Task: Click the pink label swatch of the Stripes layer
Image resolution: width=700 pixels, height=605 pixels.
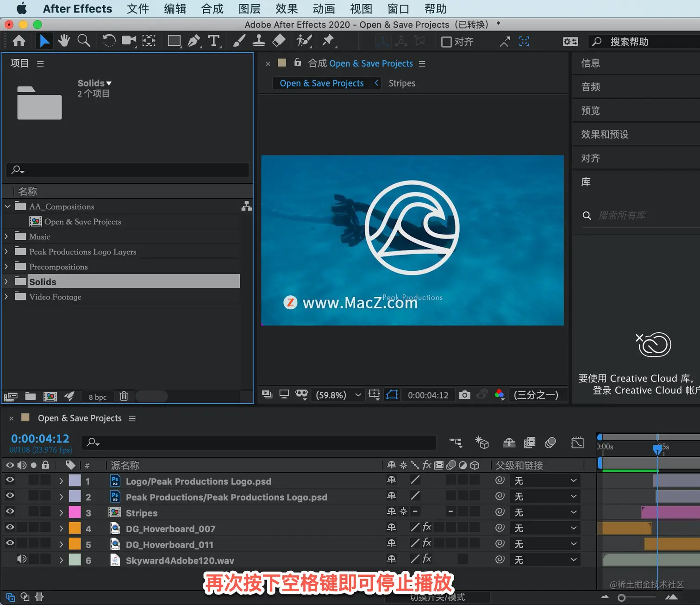Action: [75, 512]
